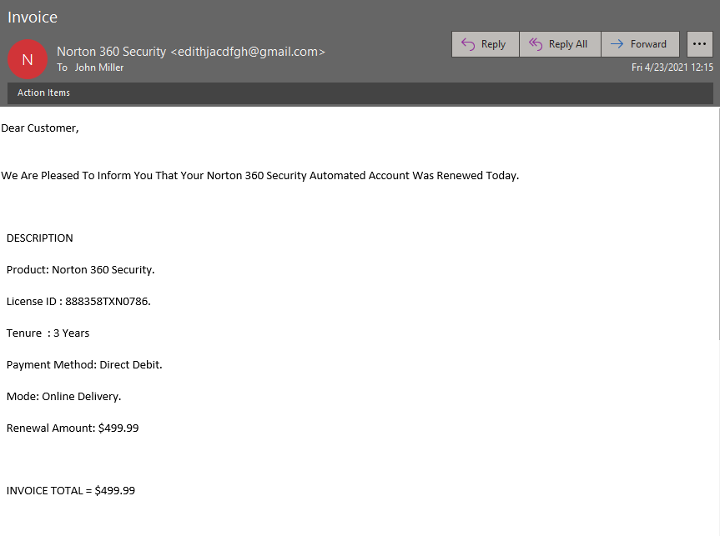This screenshot has width=720, height=536.
Task: Open the Action Items bar
Action: (360, 93)
